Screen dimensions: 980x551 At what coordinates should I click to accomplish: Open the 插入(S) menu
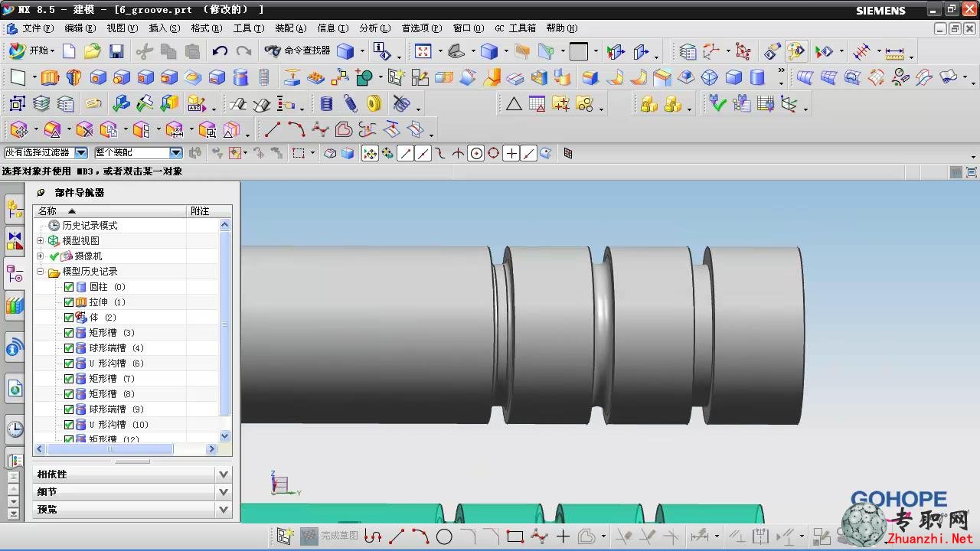(165, 28)
